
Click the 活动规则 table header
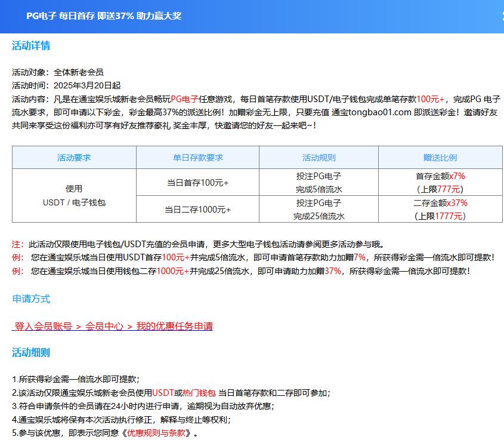point(319,158)
